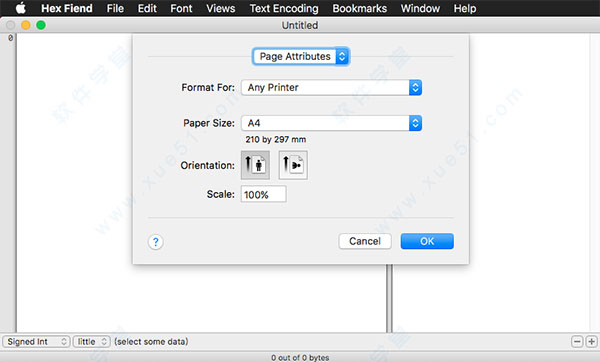This screenshot has height=362, width=600.
Task: Open the Paper Size A4 dropdown
Action: click(x=331, y=123)
